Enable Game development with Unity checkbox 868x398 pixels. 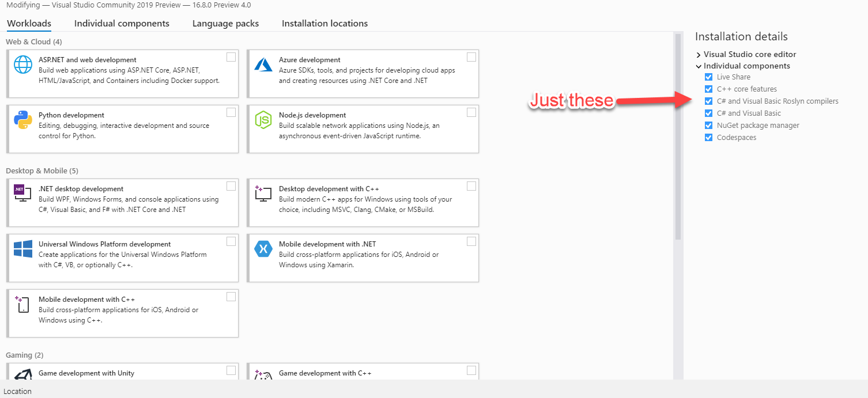(x=231, y=370)
